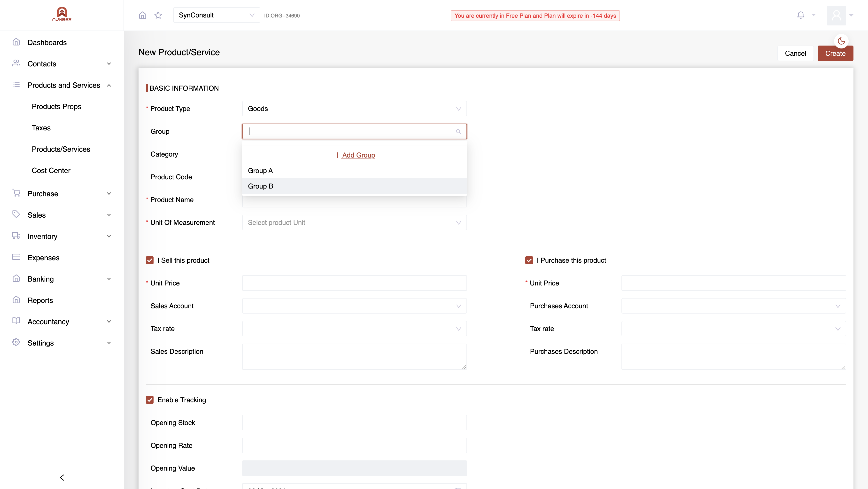
Task: Click the Settings gear icon
Action: click(16, 342)
